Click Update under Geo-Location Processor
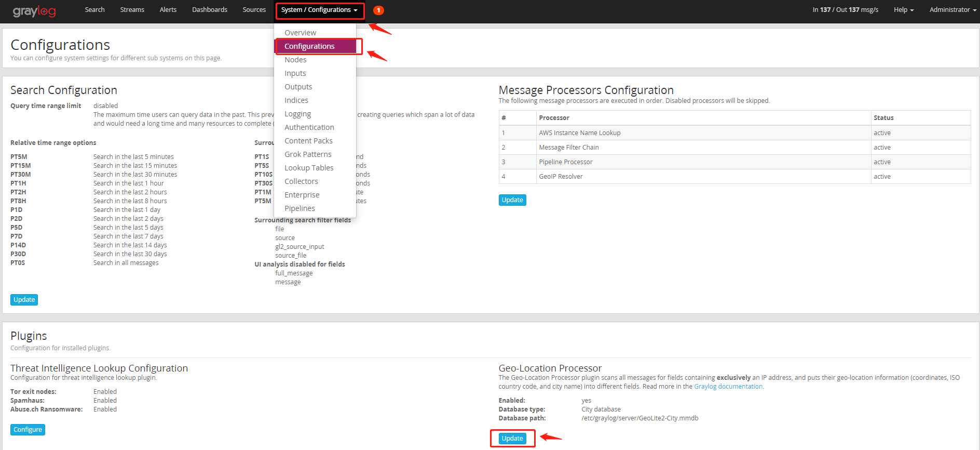This screenshot has width=980, height=450. (512, 439)
